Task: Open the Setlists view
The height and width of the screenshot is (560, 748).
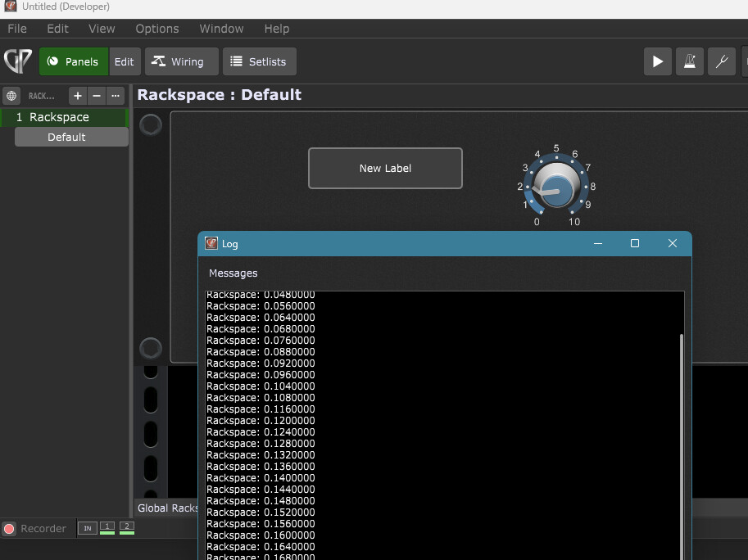Action: 260,61
